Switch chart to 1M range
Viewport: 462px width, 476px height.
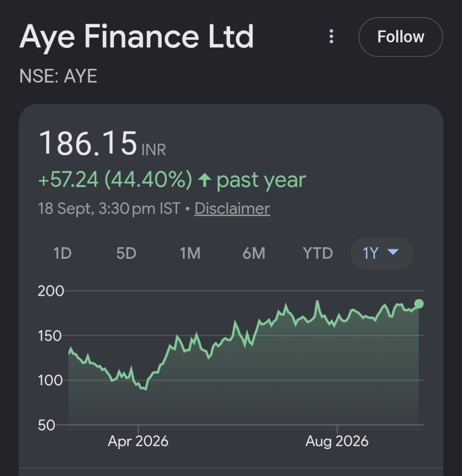point(190,253)
